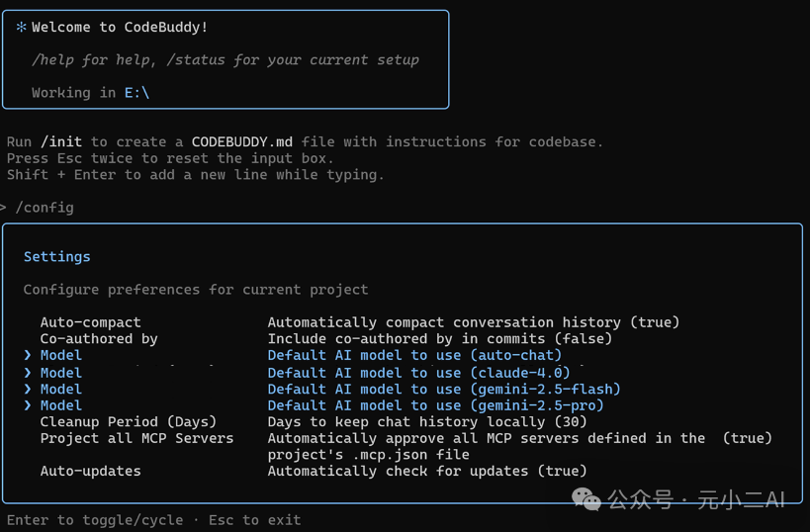
Task: Click the asterisk icon beside Welcome to CodeBuddy
Action: pyautogui.click(x=21, y=27)
